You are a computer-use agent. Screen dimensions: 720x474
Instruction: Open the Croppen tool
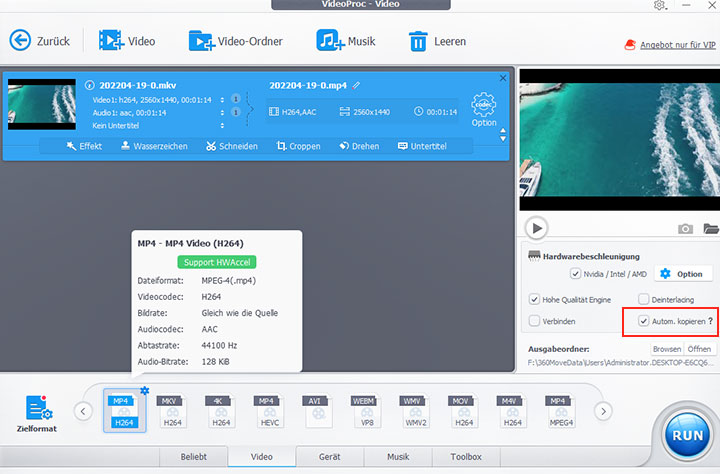(298, 146)
